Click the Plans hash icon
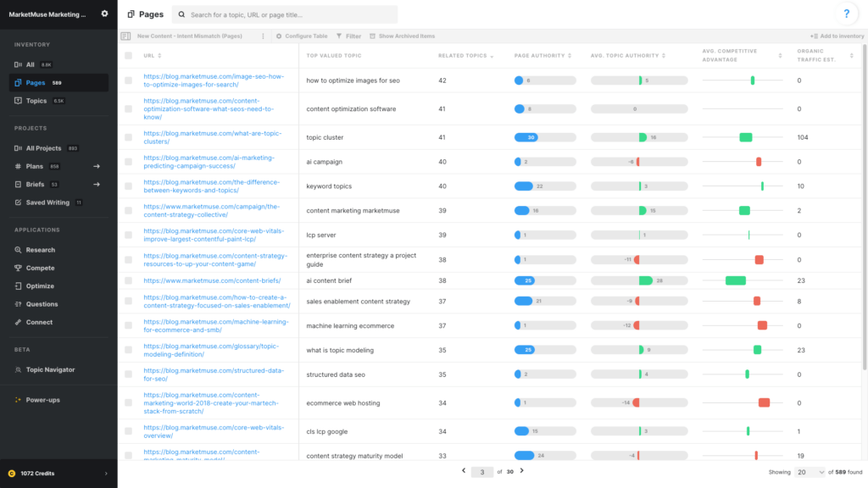 click(18, 166)
